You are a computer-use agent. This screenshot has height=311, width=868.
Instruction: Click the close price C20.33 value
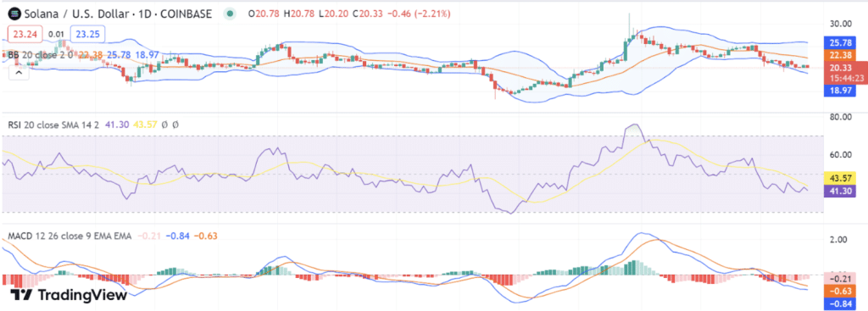point(369,14)
